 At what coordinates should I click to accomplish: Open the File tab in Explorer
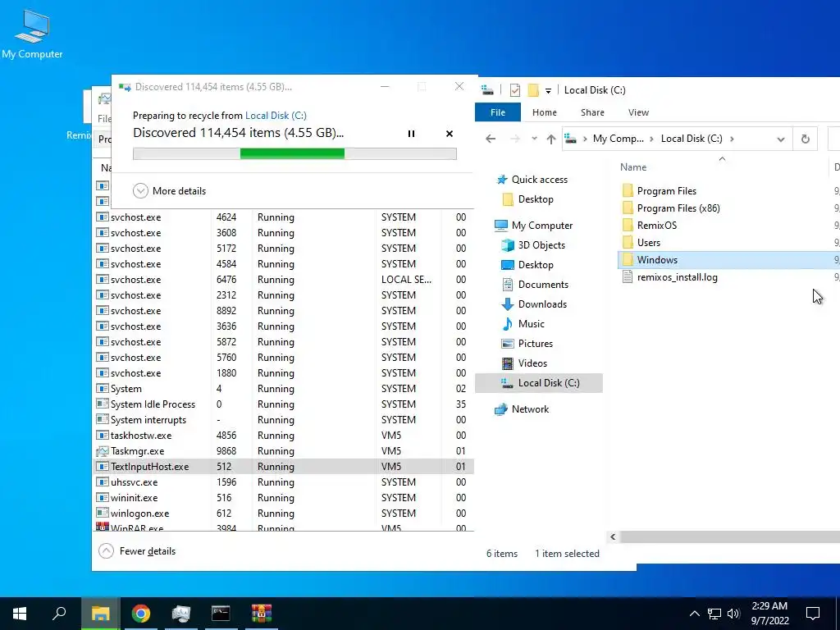[498, 112]
